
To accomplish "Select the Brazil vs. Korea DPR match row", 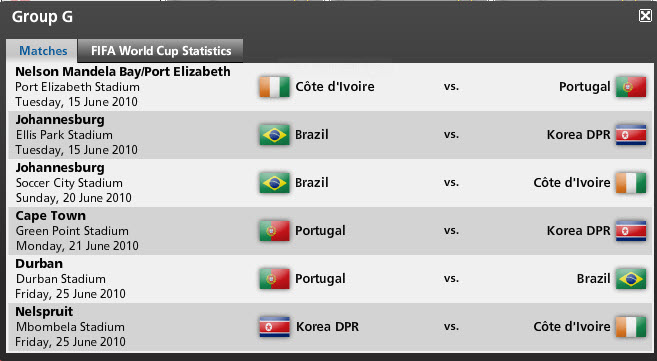I will click(331, 135).
